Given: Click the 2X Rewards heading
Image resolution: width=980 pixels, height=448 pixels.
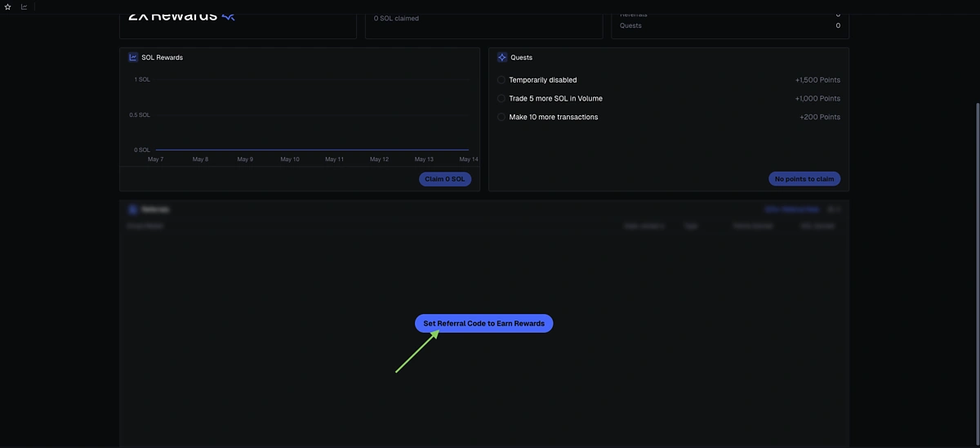Looking at the screenshot, I should click(x=173, y=16).
